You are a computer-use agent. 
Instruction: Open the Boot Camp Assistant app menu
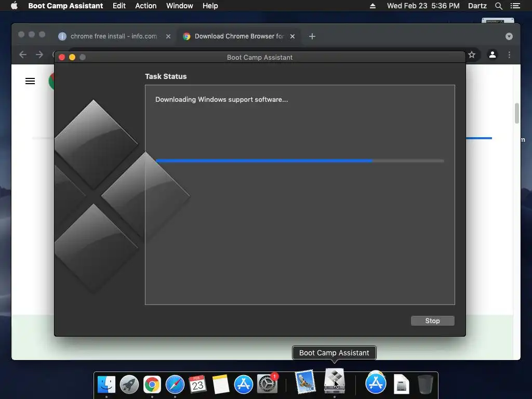pyautogui.click(x=65, y=6)
